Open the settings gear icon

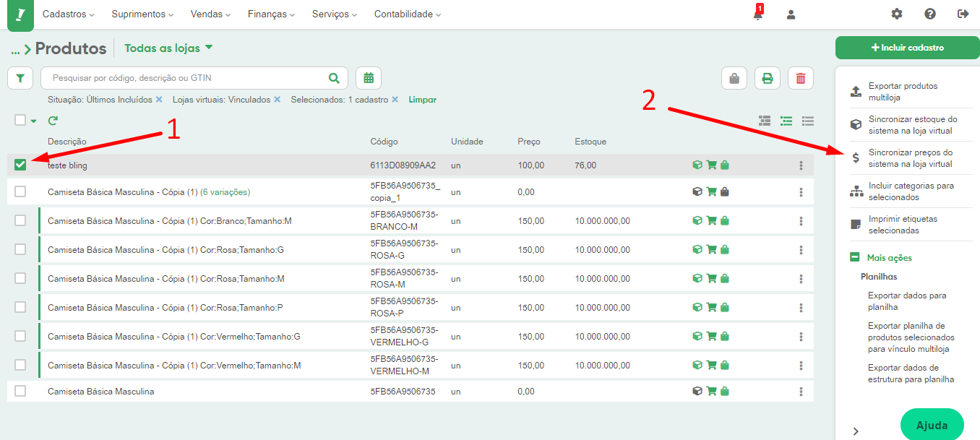[x=896, y=14]
